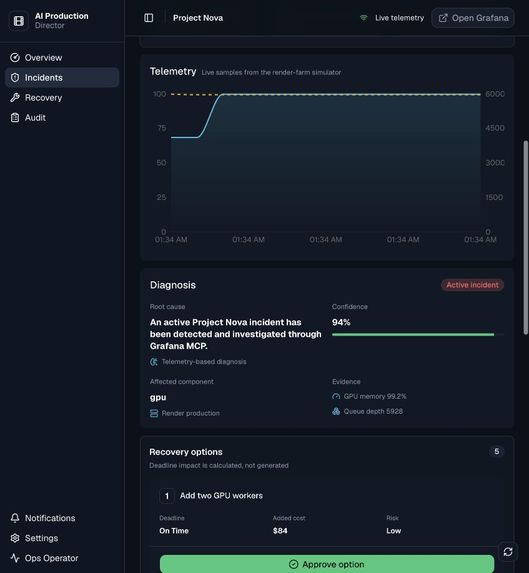Open Notifications from sidebar
Viewport: 529px width, 573px height.
click(x=62, y=518)
